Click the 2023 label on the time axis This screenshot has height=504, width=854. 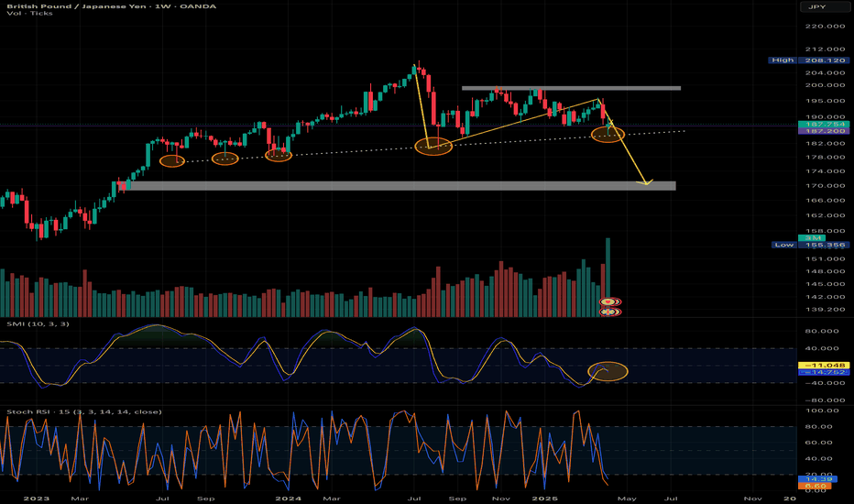click(37, 499)
